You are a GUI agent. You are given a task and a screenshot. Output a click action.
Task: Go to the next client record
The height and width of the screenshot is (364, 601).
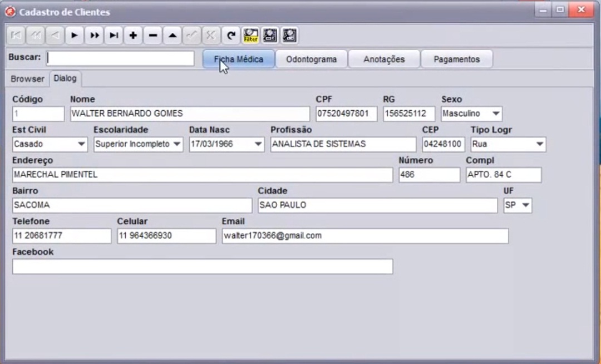(x=75, y=35)
